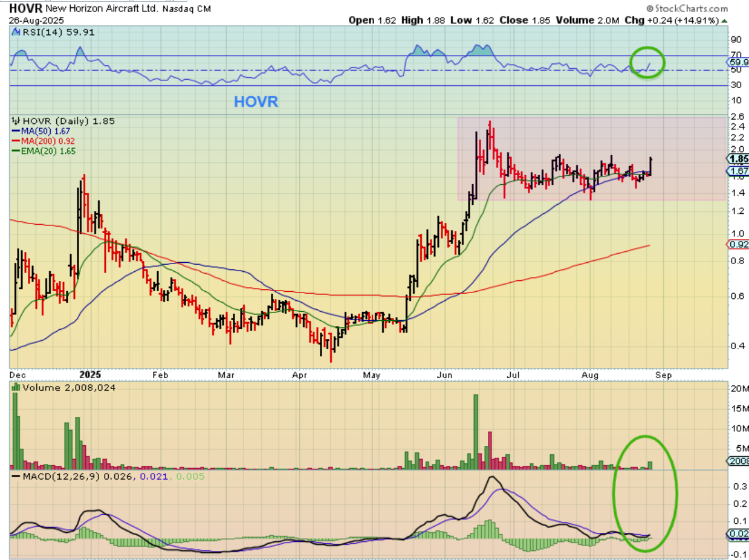Click the 2008 volume tag on right axis
This screenshot has height=560, width=749.
[739, 461]
